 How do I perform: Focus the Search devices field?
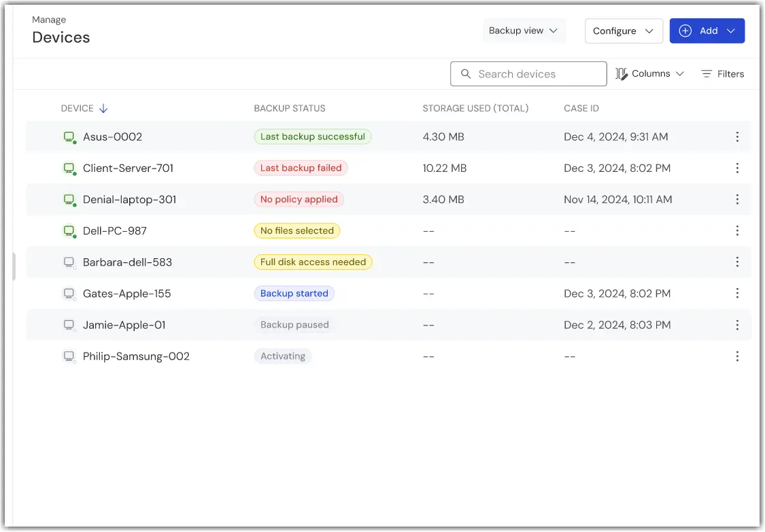pyautogui.click(x=528, y=73)
